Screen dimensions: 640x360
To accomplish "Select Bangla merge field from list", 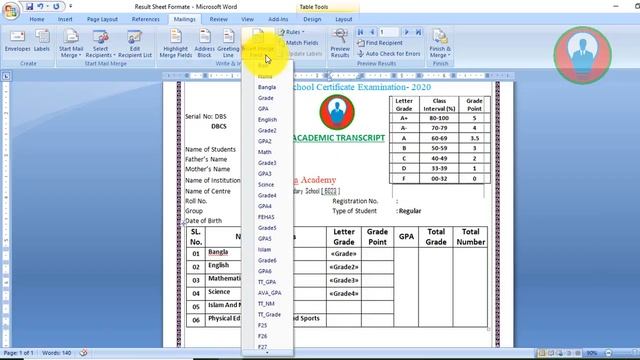I will (267, 87).
